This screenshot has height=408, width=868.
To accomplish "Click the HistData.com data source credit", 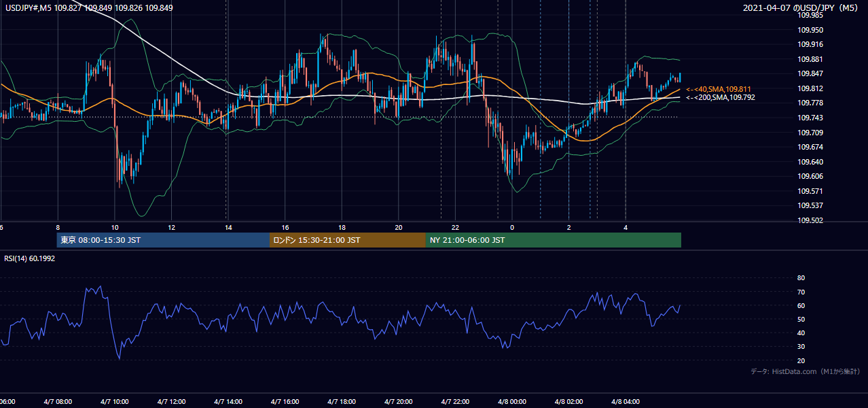I will pyautogui.click(x=805, y=371).
